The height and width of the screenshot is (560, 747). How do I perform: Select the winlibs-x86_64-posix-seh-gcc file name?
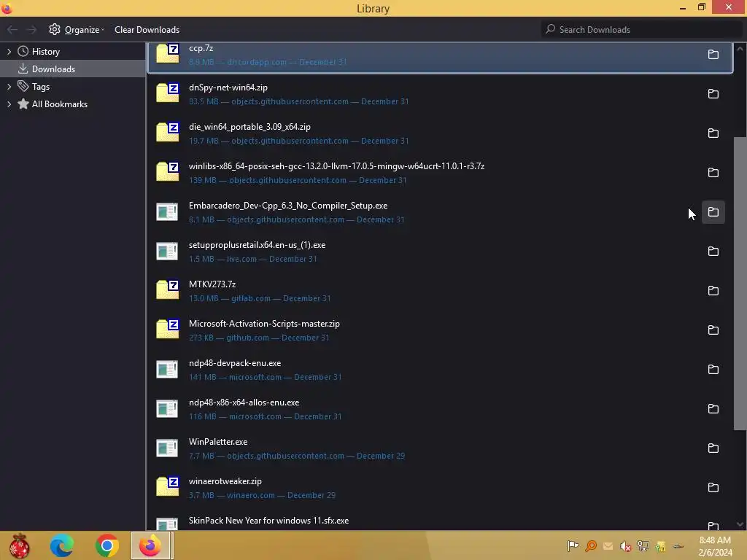(x=336, y=166)
